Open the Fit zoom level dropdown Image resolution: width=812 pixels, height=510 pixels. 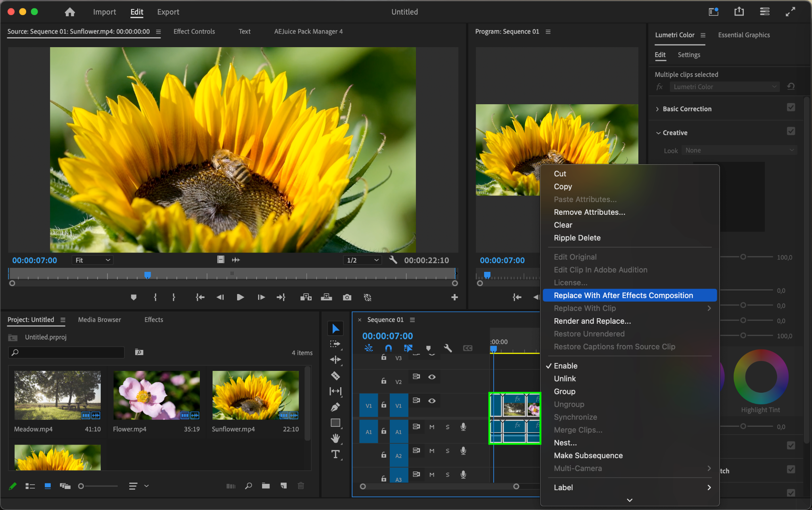pyautogui.click(x=93, y=260)
